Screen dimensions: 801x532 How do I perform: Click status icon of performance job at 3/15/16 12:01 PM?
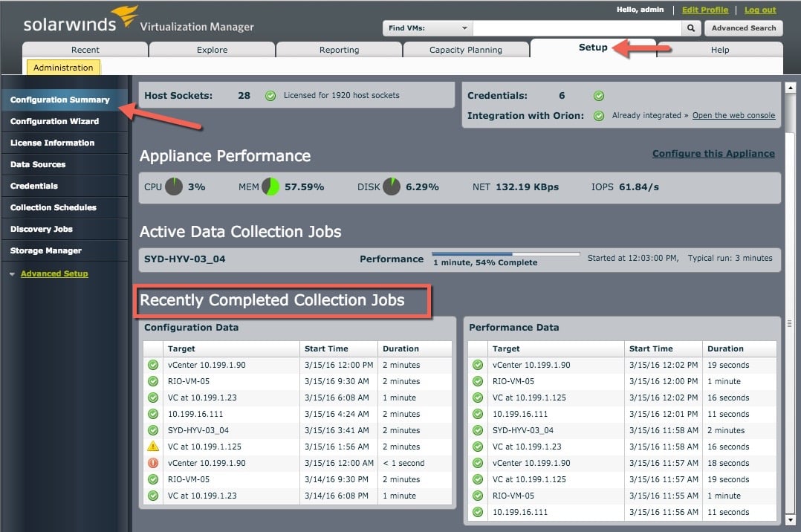tap(478, 414)
